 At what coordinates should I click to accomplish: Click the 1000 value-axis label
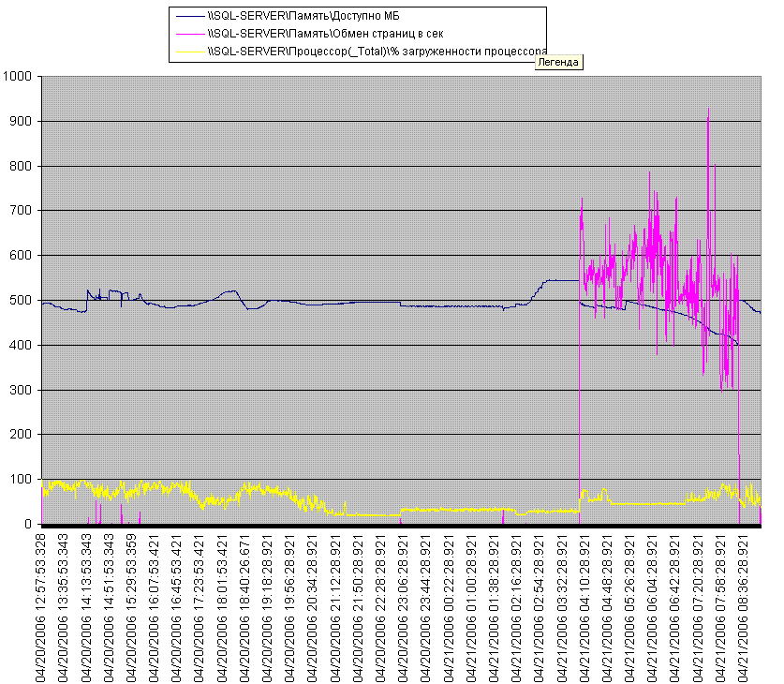[19, 77]
